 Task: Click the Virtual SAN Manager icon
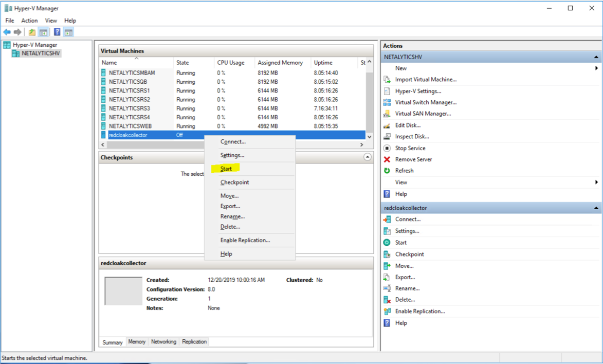pos(387,114)
